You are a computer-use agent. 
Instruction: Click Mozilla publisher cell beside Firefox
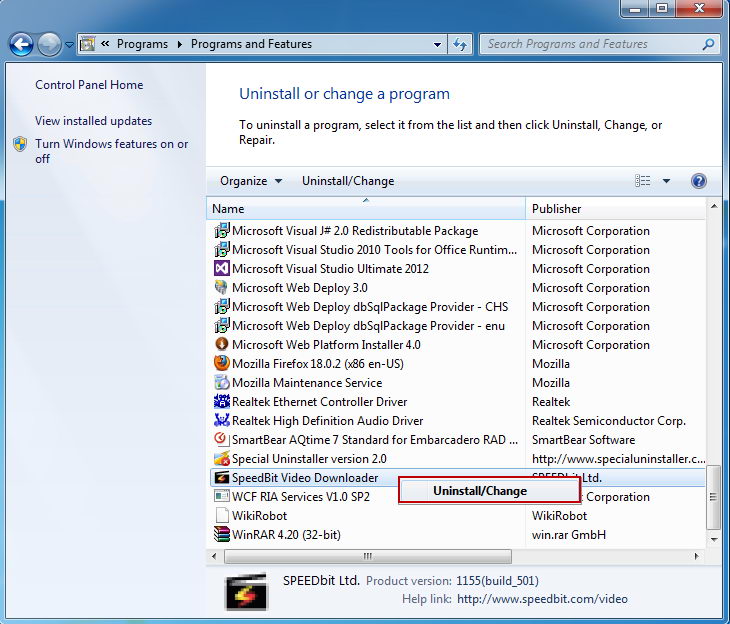tap(551, 364)
